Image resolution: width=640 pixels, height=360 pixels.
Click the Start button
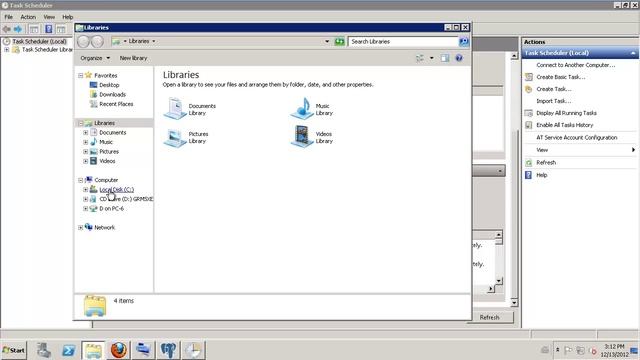[x=13, y=350]
